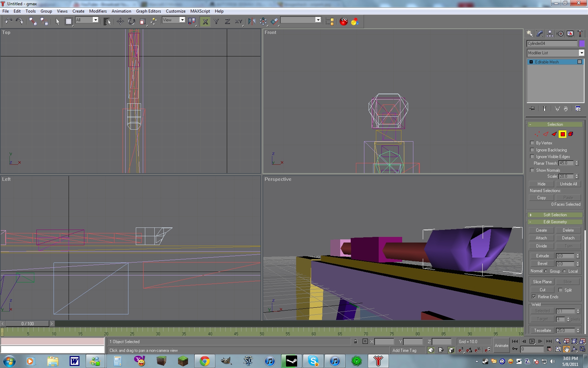This screenshot has height=368, width=588.
Task: Select Edge sub-object level
Action: pos(546,134)
